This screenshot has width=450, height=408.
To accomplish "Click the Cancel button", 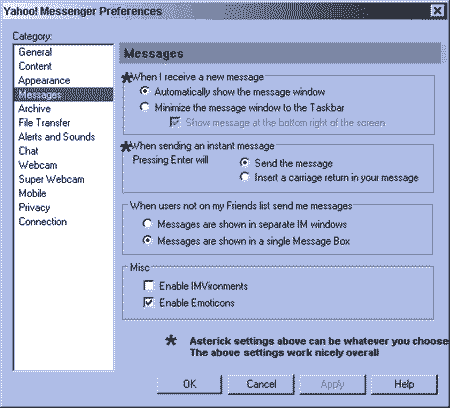I will (x=261, y=384).
